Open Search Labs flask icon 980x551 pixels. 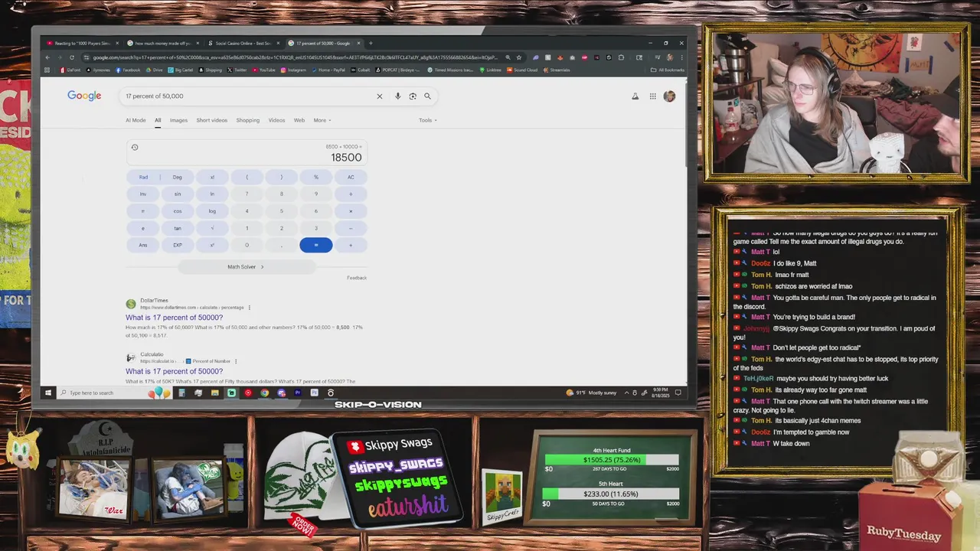(x=635, y=96)
